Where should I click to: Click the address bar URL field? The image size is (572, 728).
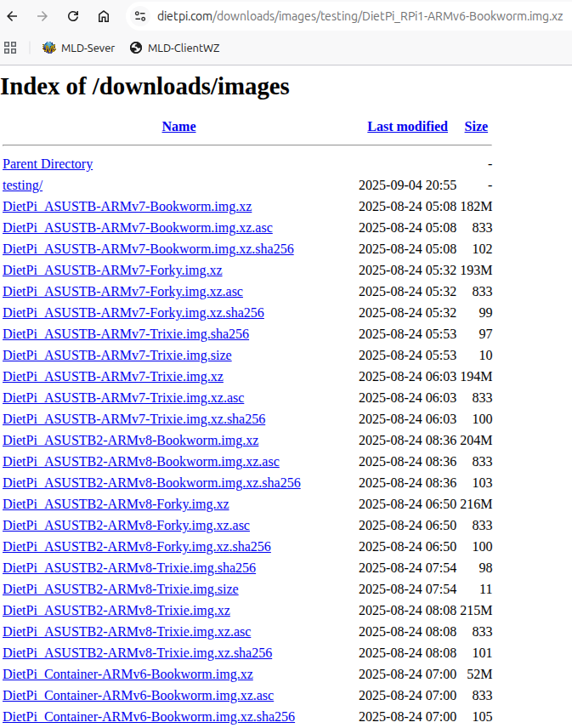357,16
